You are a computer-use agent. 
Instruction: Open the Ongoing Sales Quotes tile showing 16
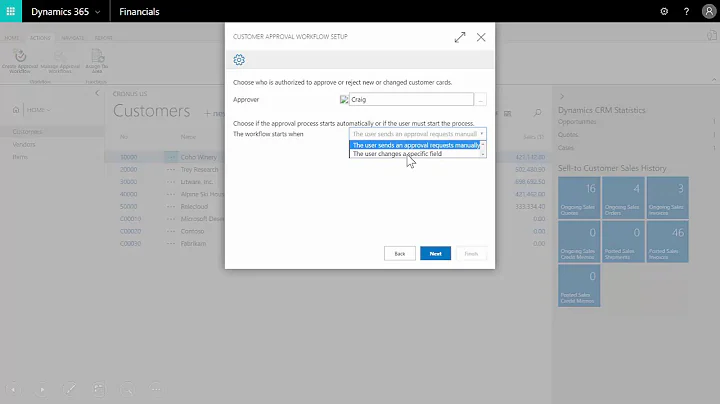[579, 197]
